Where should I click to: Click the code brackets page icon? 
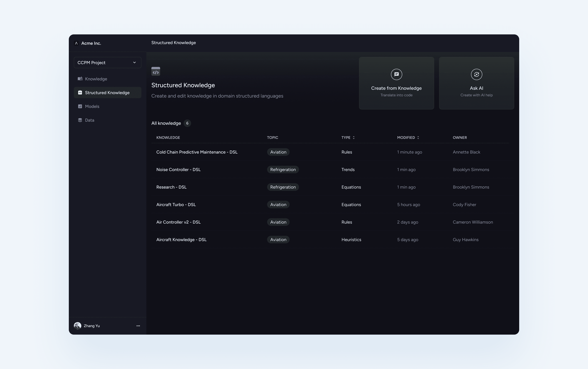coord(156,71)
